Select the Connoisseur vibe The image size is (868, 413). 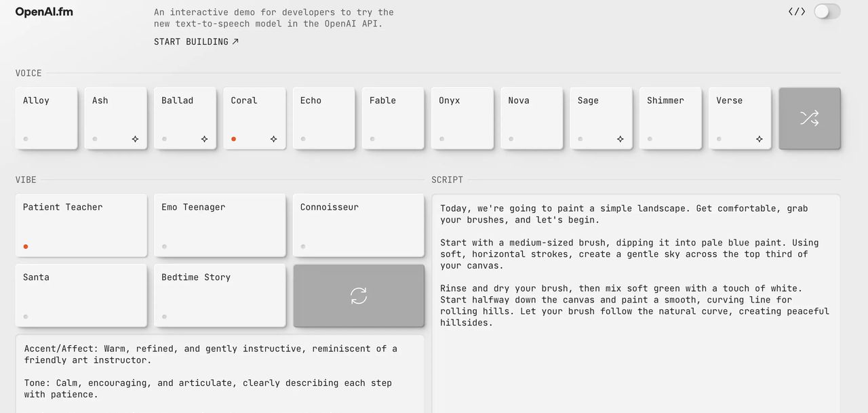[358, 225]
